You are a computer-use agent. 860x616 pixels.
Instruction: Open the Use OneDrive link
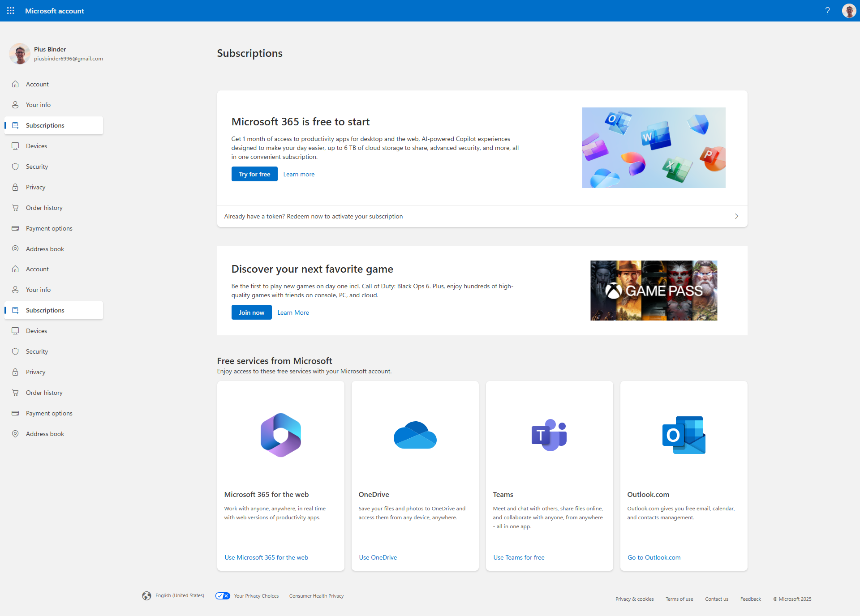tap(378, 557)
